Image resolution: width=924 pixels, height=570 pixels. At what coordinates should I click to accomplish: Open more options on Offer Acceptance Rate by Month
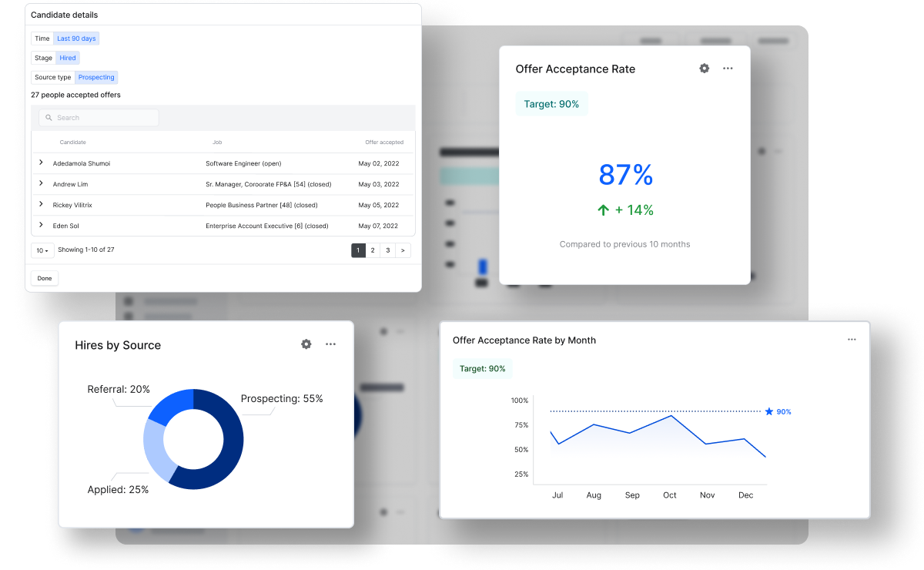[x=852, y=340]
